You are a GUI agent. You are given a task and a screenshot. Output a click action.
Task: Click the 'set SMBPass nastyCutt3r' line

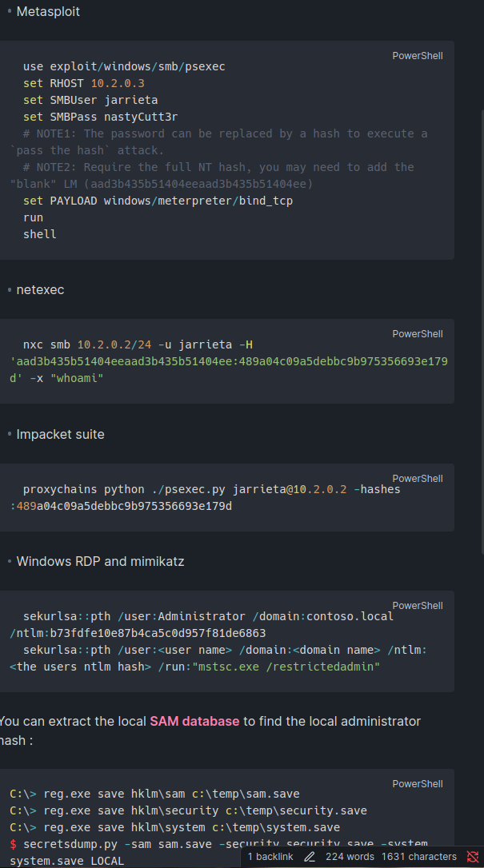[x=100, y=117]
